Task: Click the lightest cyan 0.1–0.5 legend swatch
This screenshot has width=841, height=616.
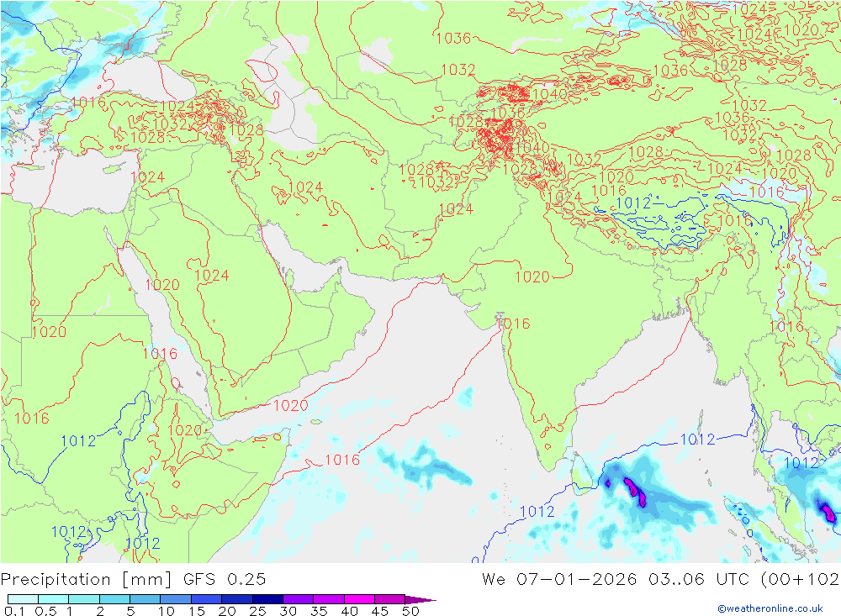Action: (x=23, y=599)
